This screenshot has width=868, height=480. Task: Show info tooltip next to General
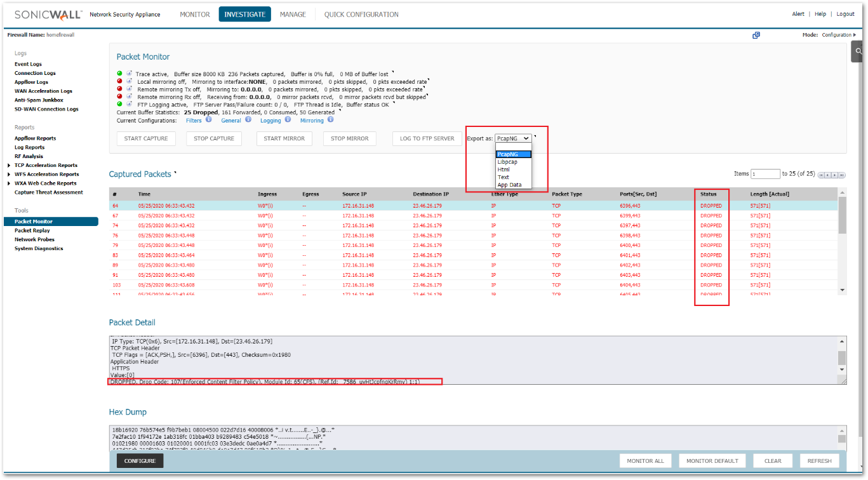pos(248,119)
